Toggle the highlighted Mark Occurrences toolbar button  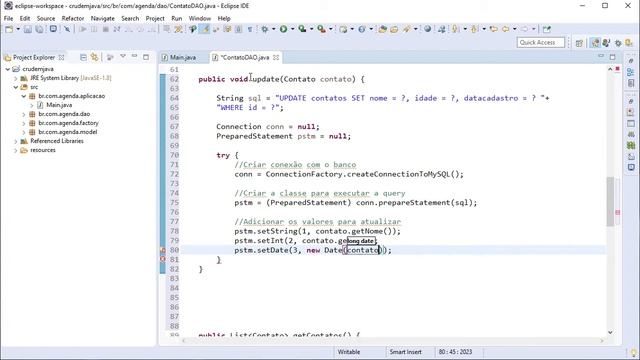click(204, 29)
